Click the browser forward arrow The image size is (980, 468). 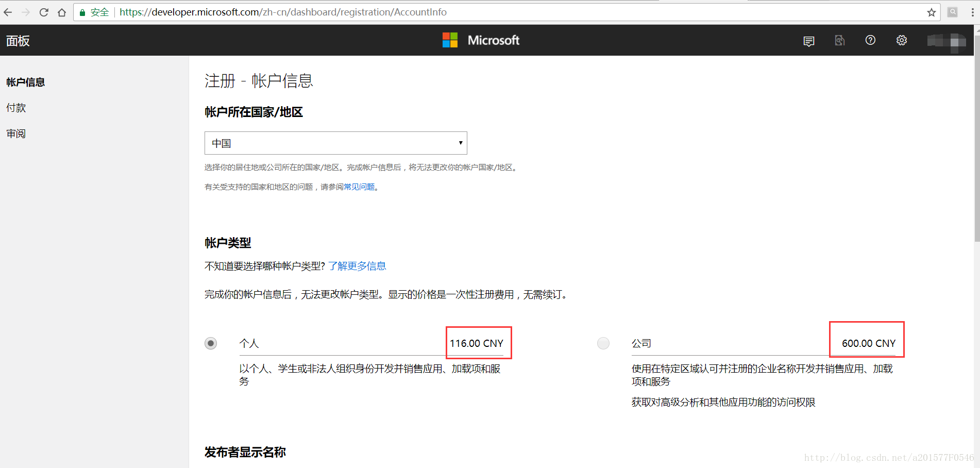point(26,12)
